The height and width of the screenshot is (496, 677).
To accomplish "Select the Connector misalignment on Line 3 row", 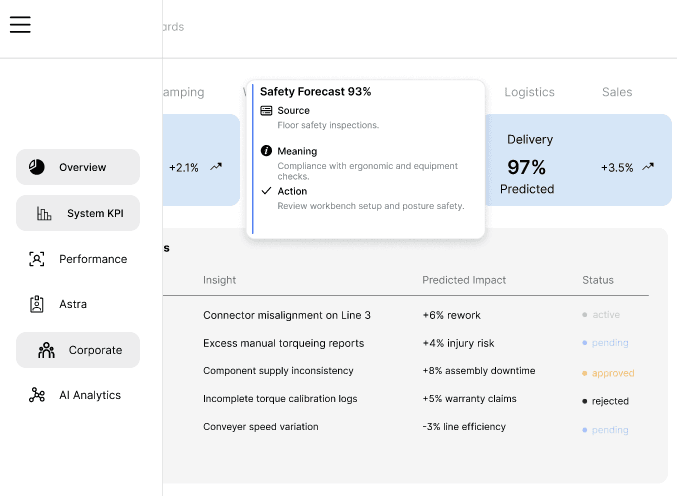I will point(287,315).
